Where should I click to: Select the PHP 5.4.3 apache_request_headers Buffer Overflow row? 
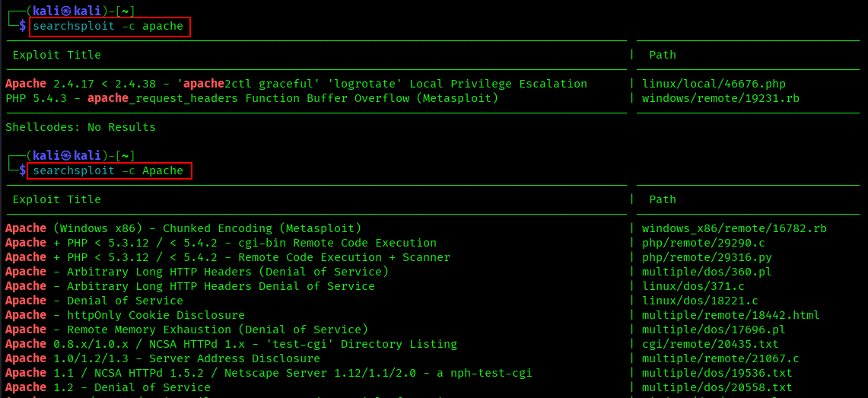pos(252,98)
